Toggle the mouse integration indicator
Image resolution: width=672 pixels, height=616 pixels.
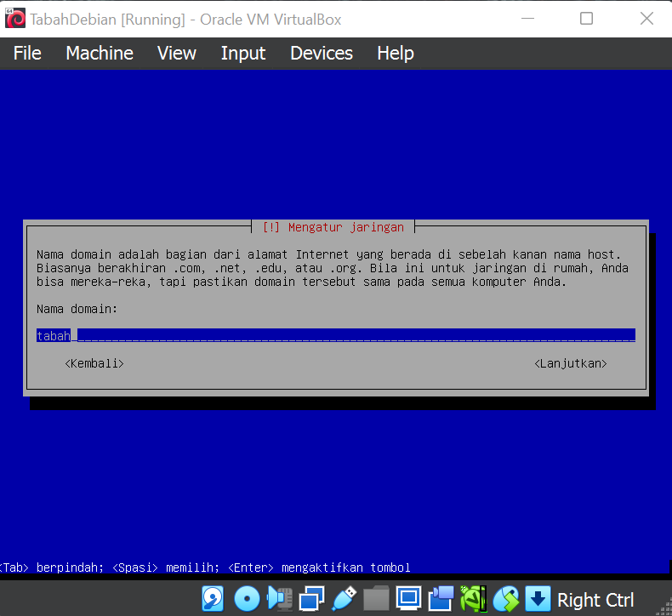[506, 598]
